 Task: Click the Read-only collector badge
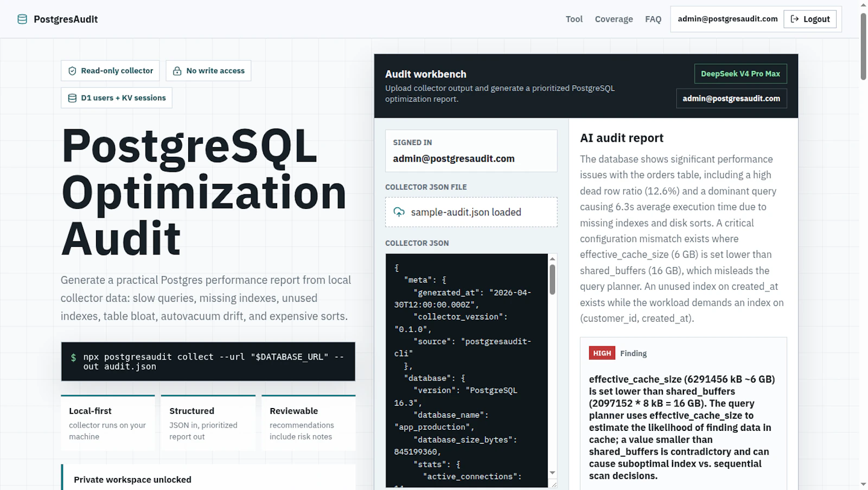click(x=110, y=71)
